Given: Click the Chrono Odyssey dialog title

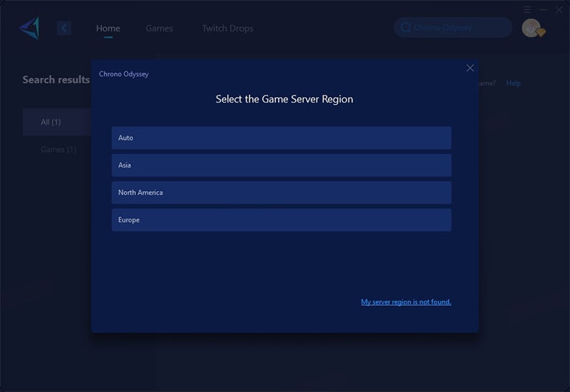Looking at the screenshot, I should pyautogui.click(x=123, y=74).
